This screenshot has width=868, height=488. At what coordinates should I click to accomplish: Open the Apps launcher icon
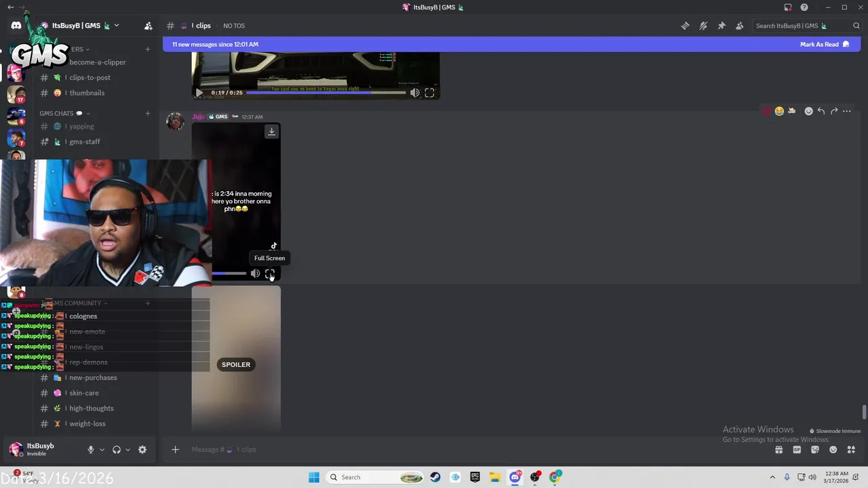tap(851, 449)
